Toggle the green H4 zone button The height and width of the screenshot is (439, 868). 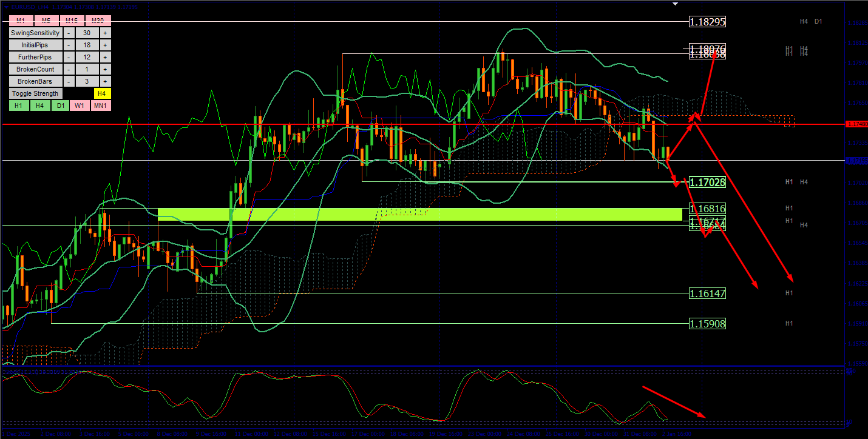coord(39,106)
